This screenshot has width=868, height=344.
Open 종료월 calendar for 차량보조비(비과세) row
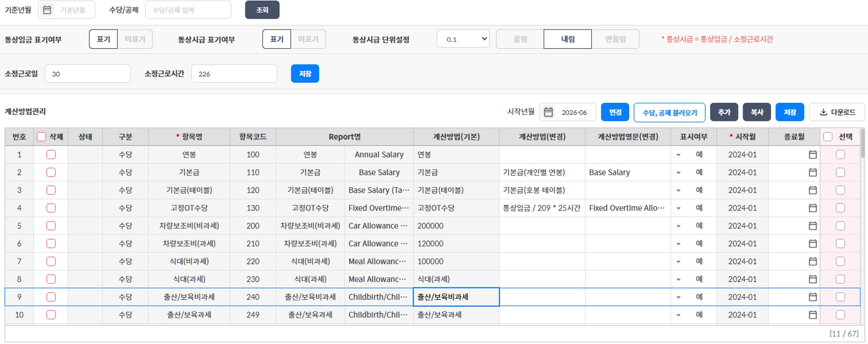[x=812, y=226]
